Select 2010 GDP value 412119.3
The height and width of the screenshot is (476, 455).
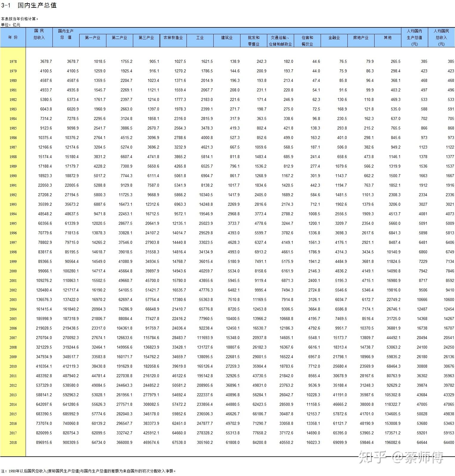71,366
